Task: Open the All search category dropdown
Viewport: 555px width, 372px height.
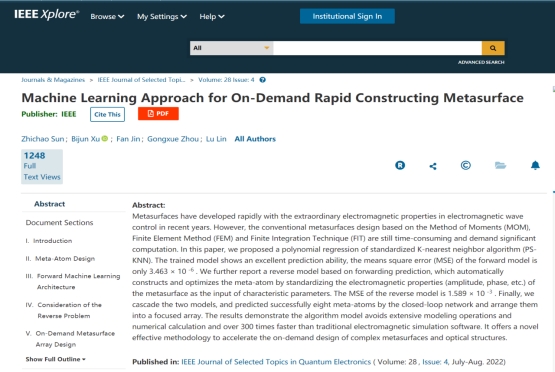Action: click(x=231, y=48)
